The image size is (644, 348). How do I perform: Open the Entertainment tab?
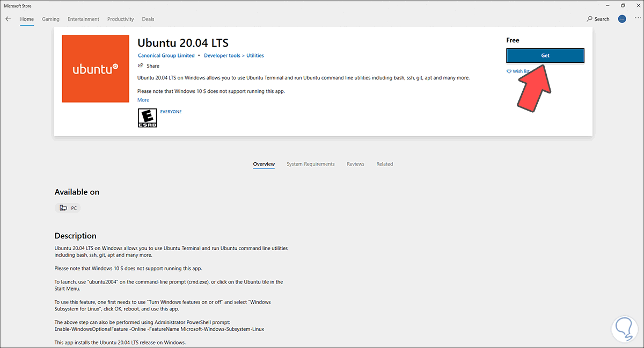[83, 19]
